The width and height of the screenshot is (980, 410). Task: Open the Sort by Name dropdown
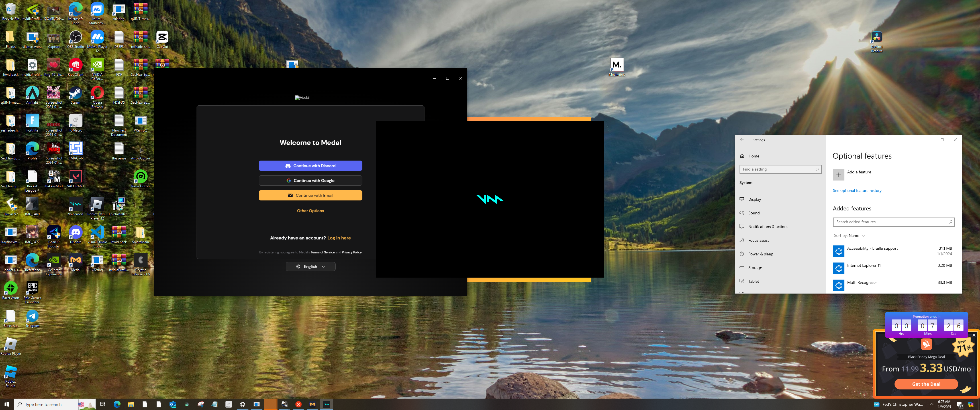[x=850, y=235]
